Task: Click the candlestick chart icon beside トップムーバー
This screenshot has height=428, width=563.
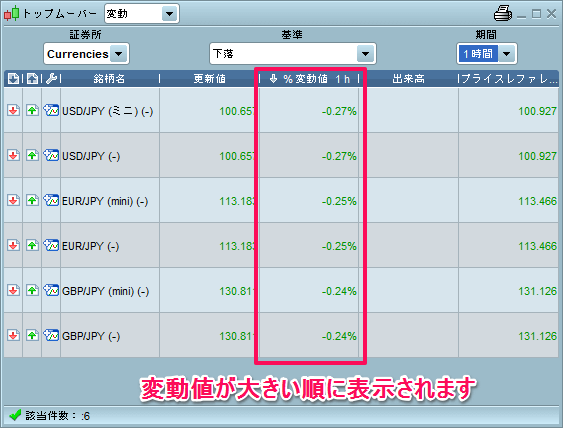Action: (11, 13)
